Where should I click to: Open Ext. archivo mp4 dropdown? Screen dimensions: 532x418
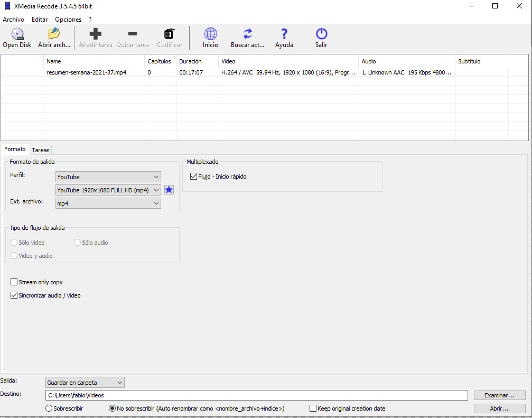tap(108, 203)
